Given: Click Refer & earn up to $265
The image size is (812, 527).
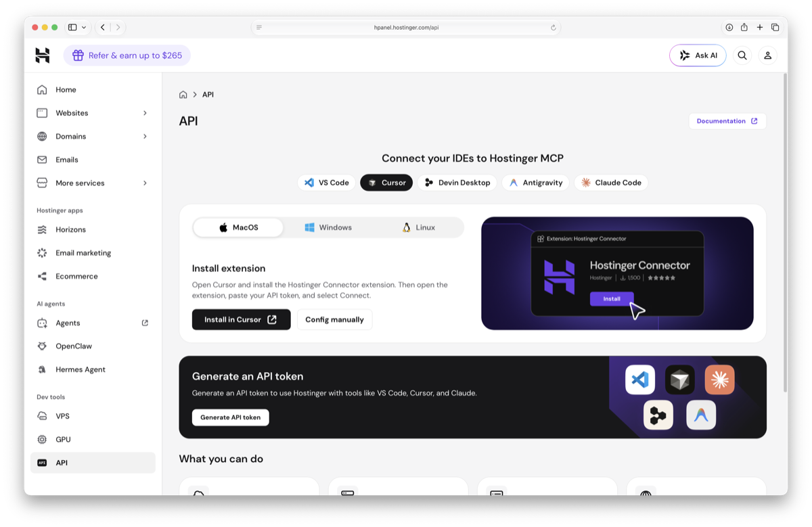Looking at the screenshot, I should click(x=127, y=55).
